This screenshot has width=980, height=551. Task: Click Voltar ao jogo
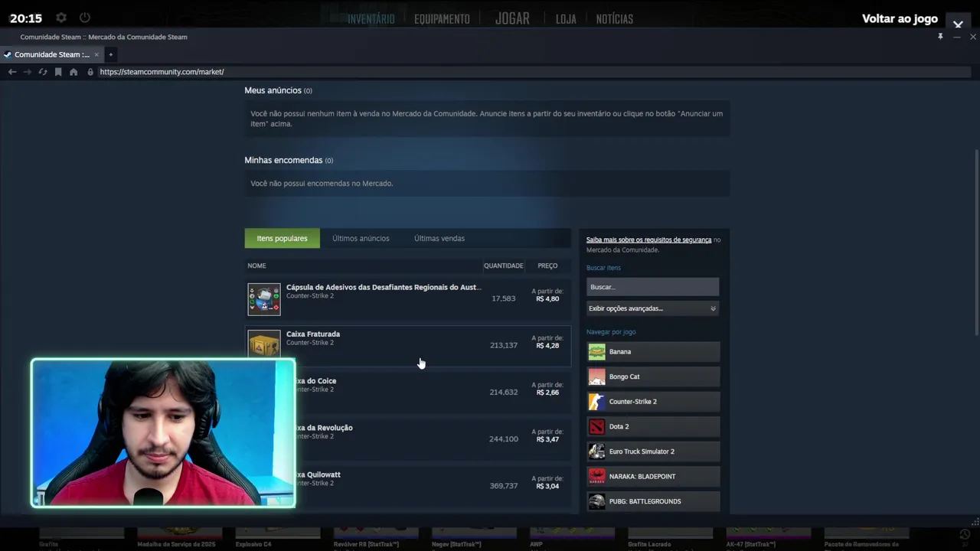tap(900, 18)
